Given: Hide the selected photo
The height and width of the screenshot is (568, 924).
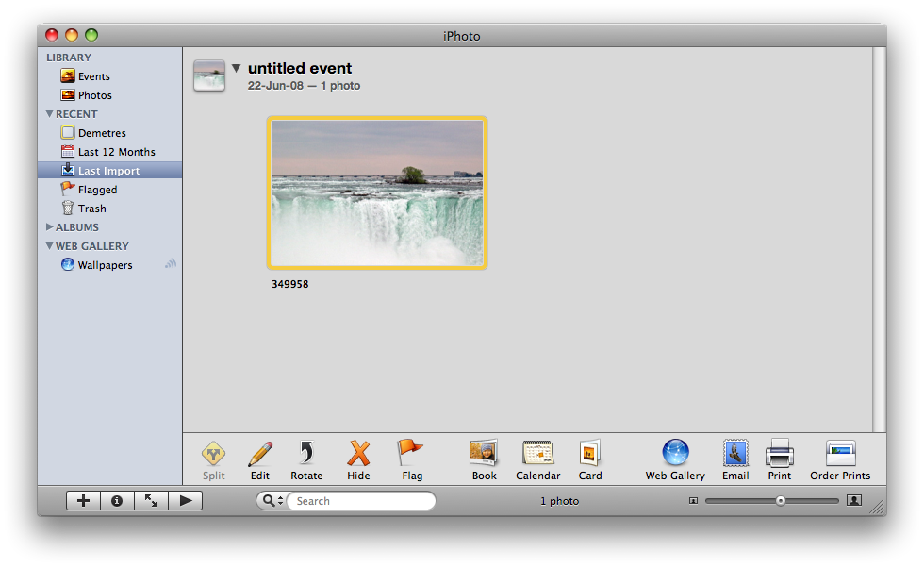Looking at the screenshot, I should coord(358,455).
